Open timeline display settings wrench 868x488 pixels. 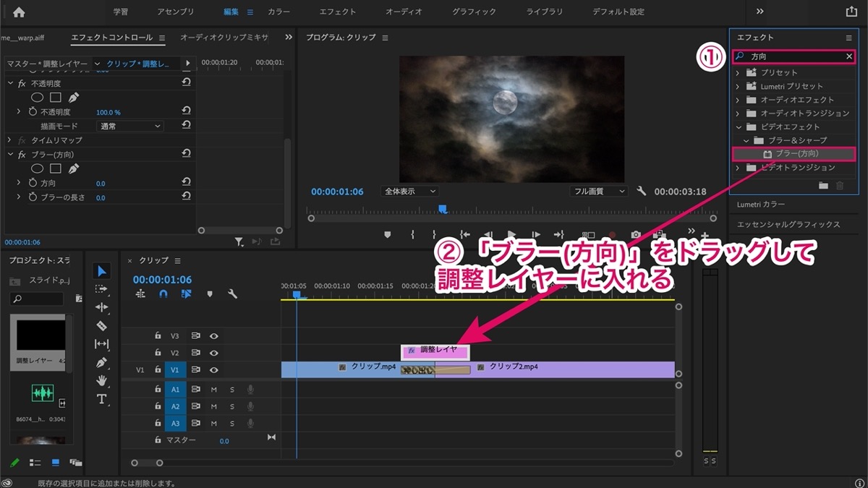232,294
